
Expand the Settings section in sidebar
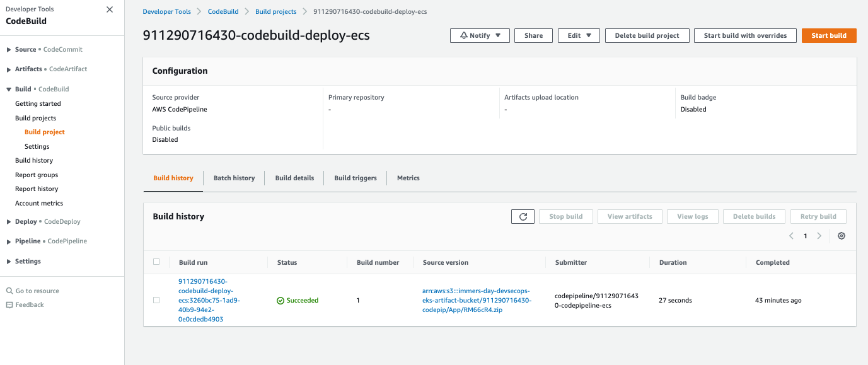click(9, 261)
